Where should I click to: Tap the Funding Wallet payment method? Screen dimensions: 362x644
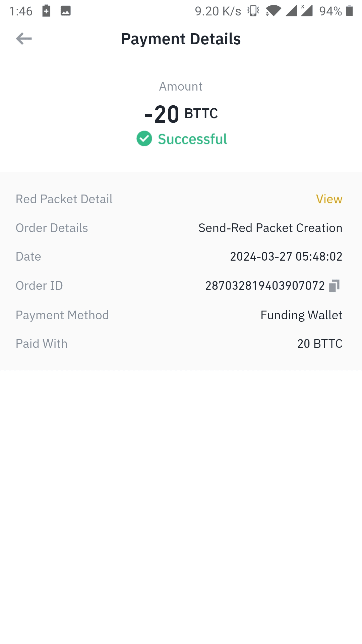click(301, 315)
